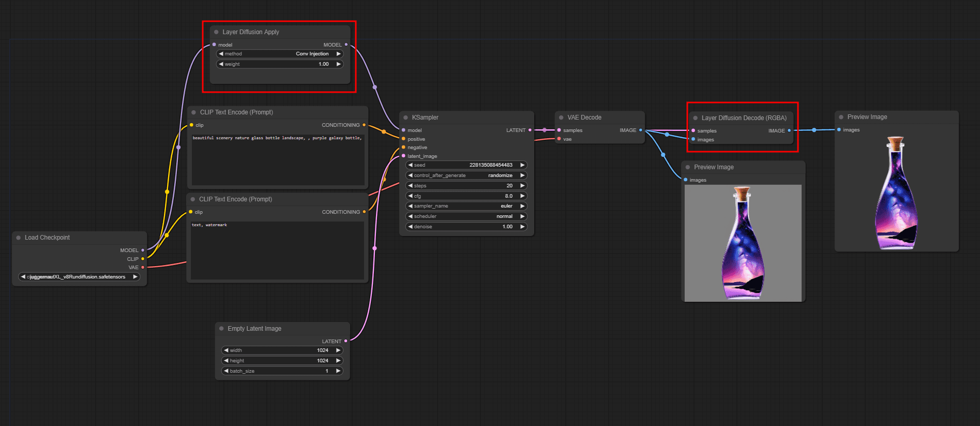The height and width of the screenshot is (426, 980).
Task: Select the juggernautXL checkpoint file field
Action: click(x=79, y=277)
